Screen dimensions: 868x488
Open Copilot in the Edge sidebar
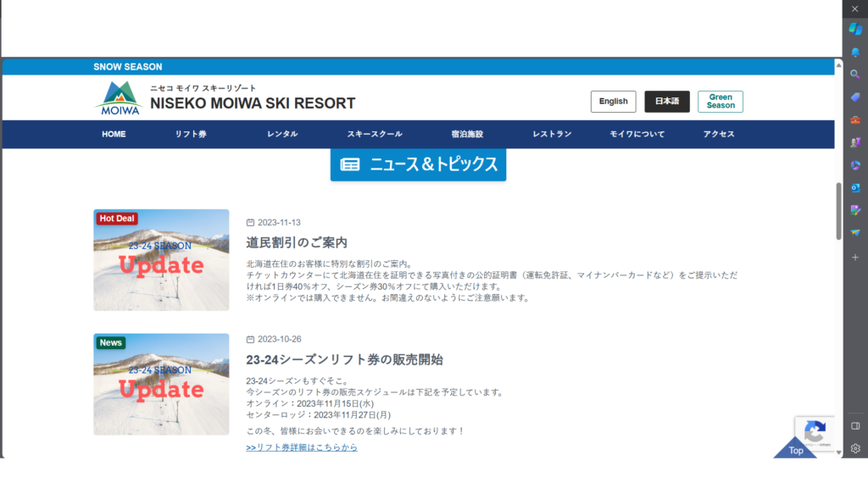(x=855, y=29)
